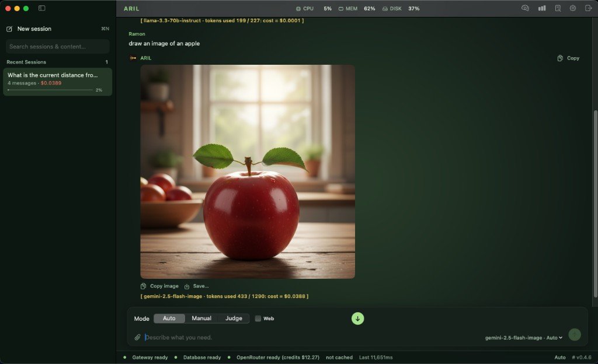
Task: Click the DISK drive icon
Action: pos(385,8)
